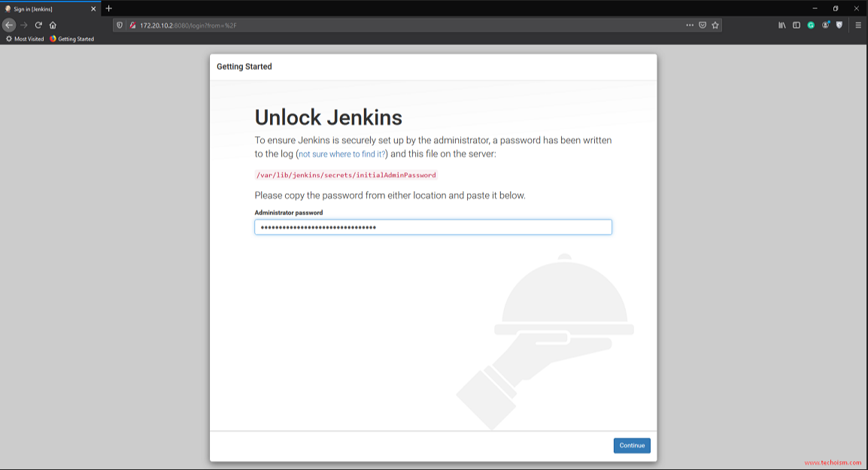Close the Sign in [Jenkins] tab
868x470 pixels.
pyautogui.click(x=93, y=9)
